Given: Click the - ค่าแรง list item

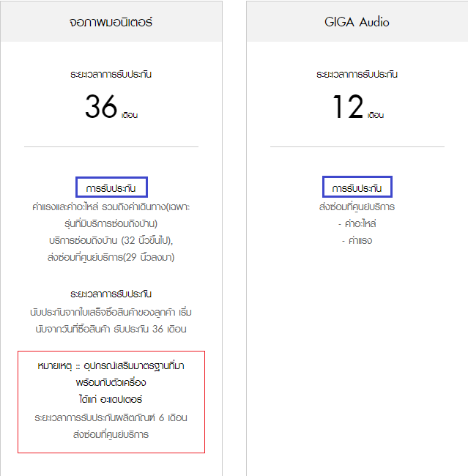Looking at the screenshot, I should [357, 241].
